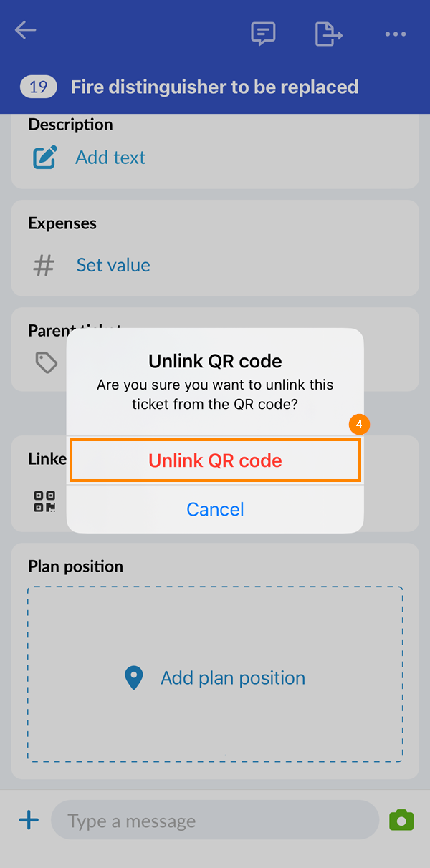Viewport: 430px width, 868px height.
Task: Confirm with the Unlink QR code button
Action: (x=215, y=460)
